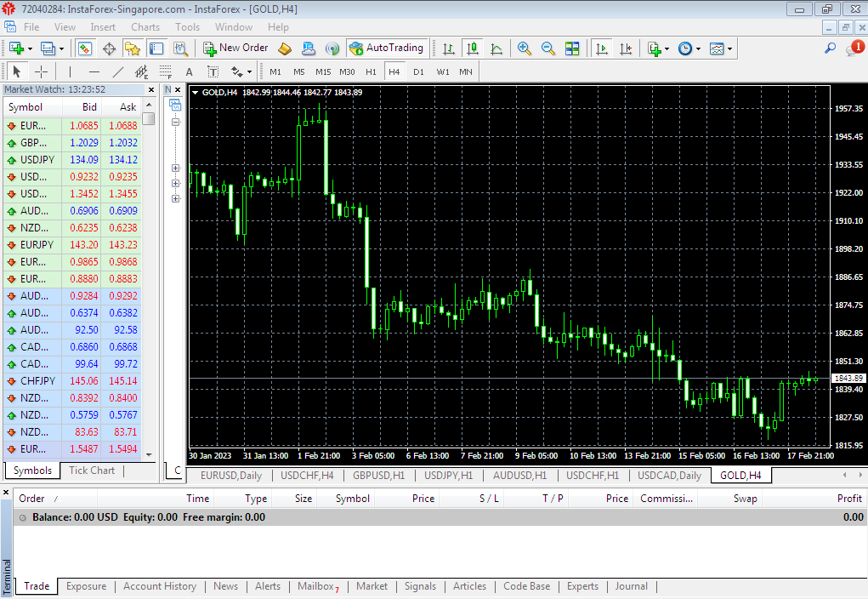Switch timeframe to MN
This screenshot has height=599, width=868.
click(x=466, y=71)
